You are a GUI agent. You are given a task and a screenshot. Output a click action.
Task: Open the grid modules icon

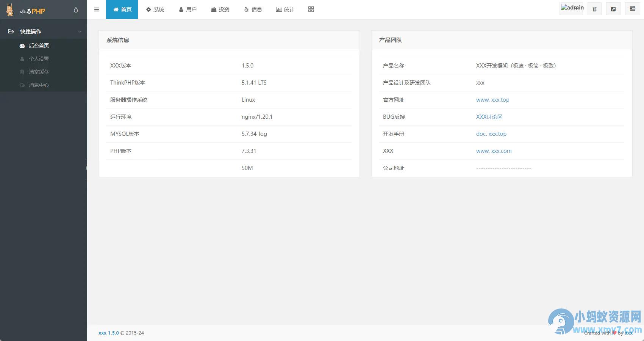[x=311, y=9]
